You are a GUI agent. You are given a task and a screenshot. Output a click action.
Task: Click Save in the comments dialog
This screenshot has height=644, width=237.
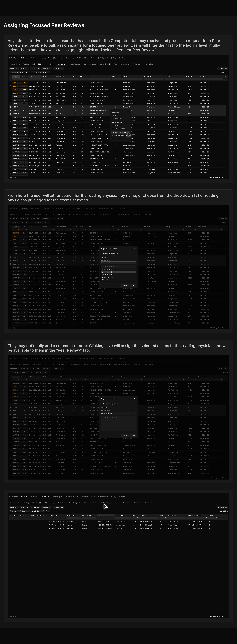click(133, 436)
